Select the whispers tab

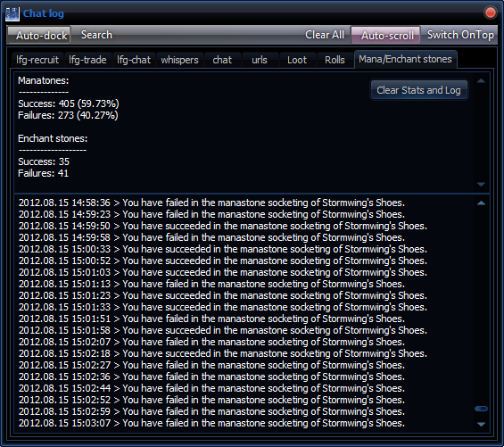pos(179,60)
